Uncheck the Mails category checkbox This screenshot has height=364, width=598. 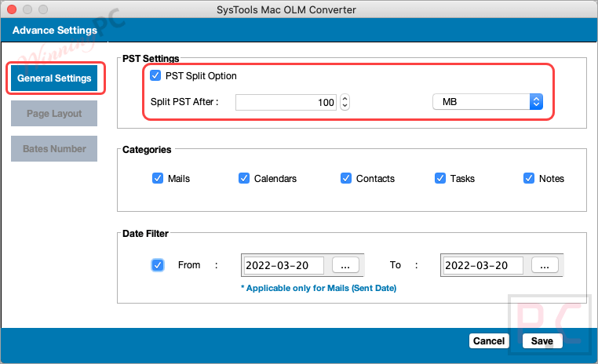[158, 178]
